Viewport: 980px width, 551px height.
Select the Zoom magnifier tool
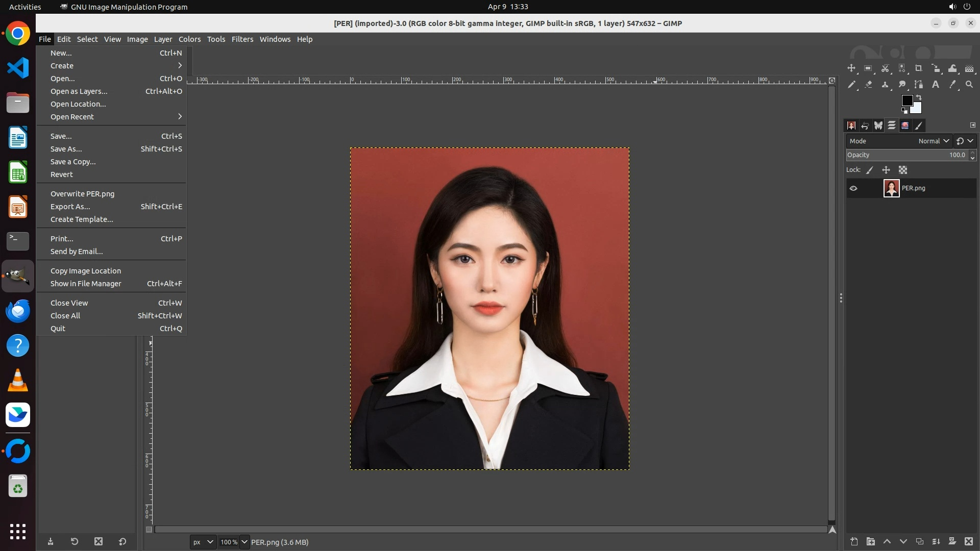pos(969,85)
